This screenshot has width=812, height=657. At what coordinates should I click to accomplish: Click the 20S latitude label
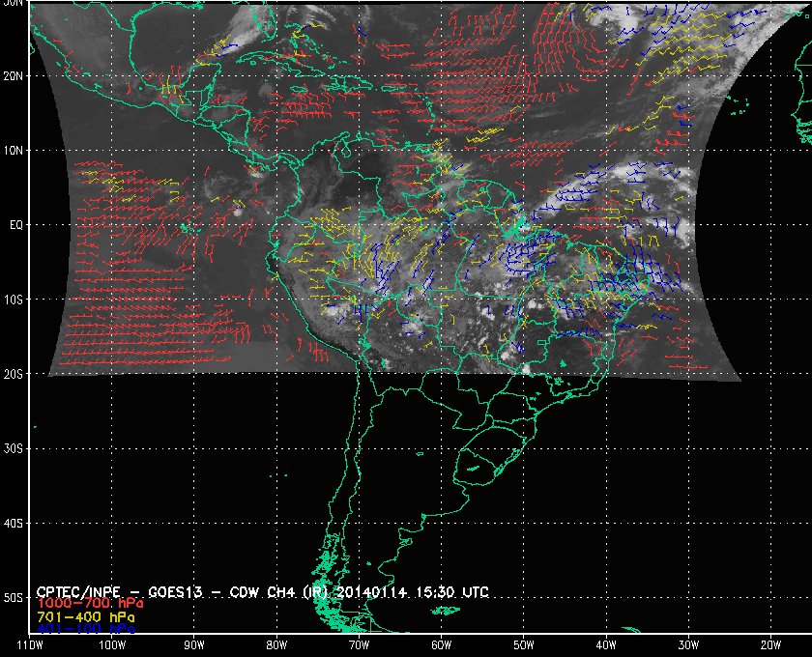pos(13,374)
